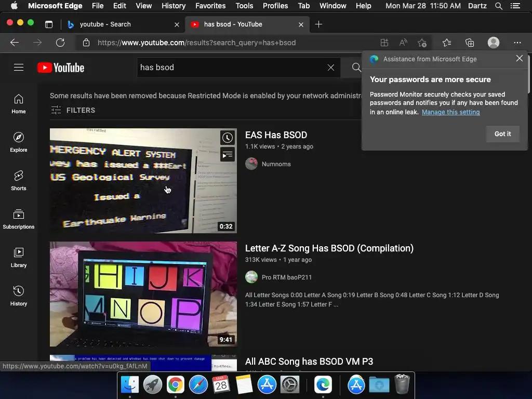Open Subscriptions in YouTube sidebar
Viewport: 532px width, 399px height.
coord(19,219)
